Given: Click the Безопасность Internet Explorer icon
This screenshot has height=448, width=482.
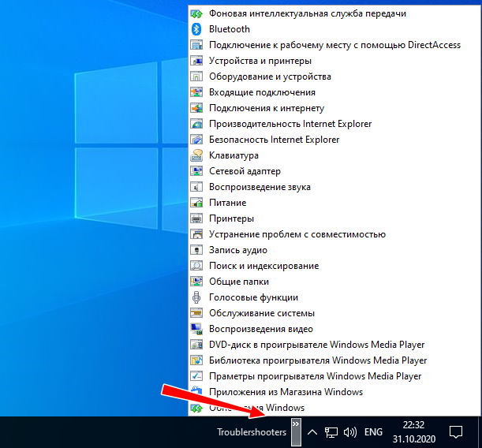Looking at the screenshot, I should [x=196, y=140].
